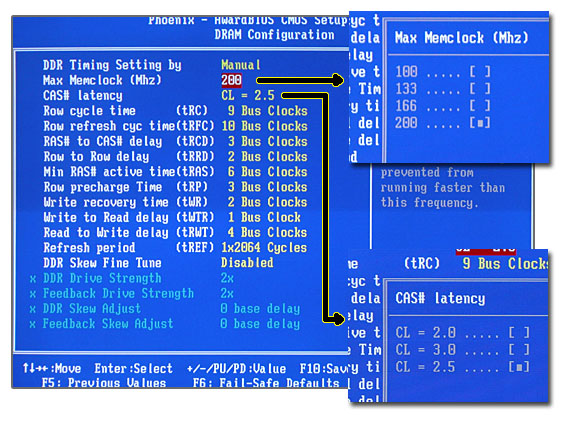Change Row refresh cyc time 10 Bus Clocks

pos(265,126)
